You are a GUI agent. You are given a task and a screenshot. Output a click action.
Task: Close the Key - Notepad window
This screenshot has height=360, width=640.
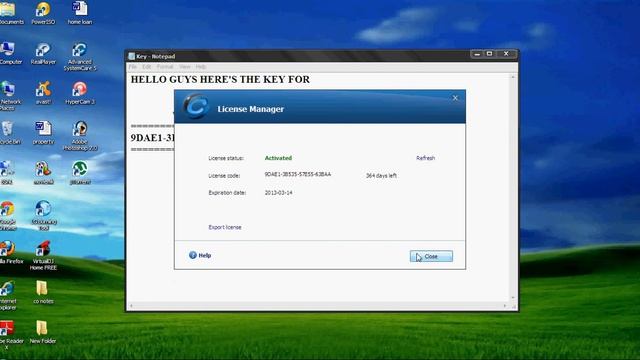(x=506, y=54)
